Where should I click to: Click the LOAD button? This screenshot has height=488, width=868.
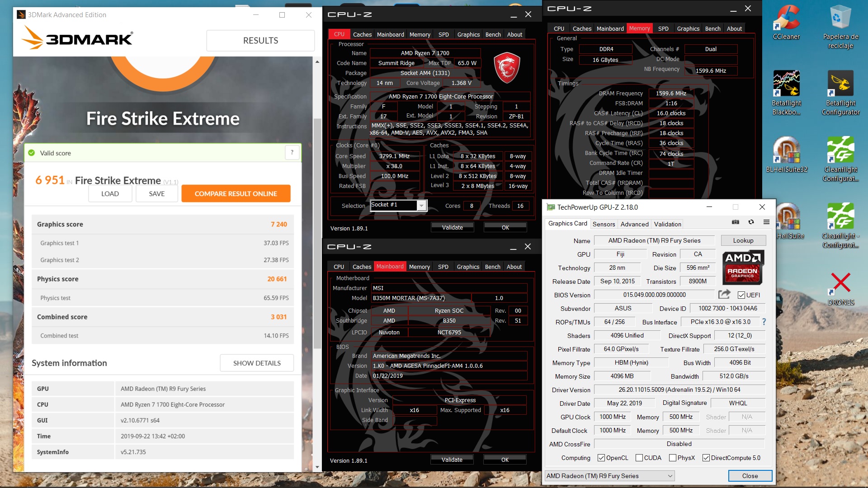tap(110, 193)
